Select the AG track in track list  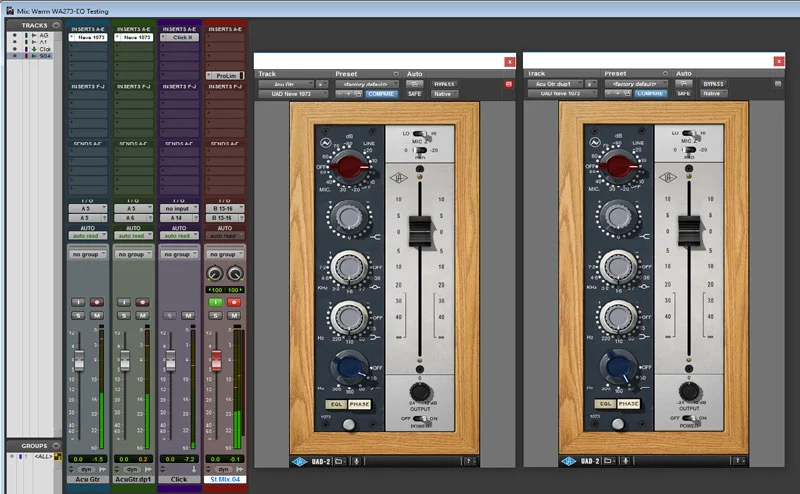pyautogui.click(x=44, y=35)
